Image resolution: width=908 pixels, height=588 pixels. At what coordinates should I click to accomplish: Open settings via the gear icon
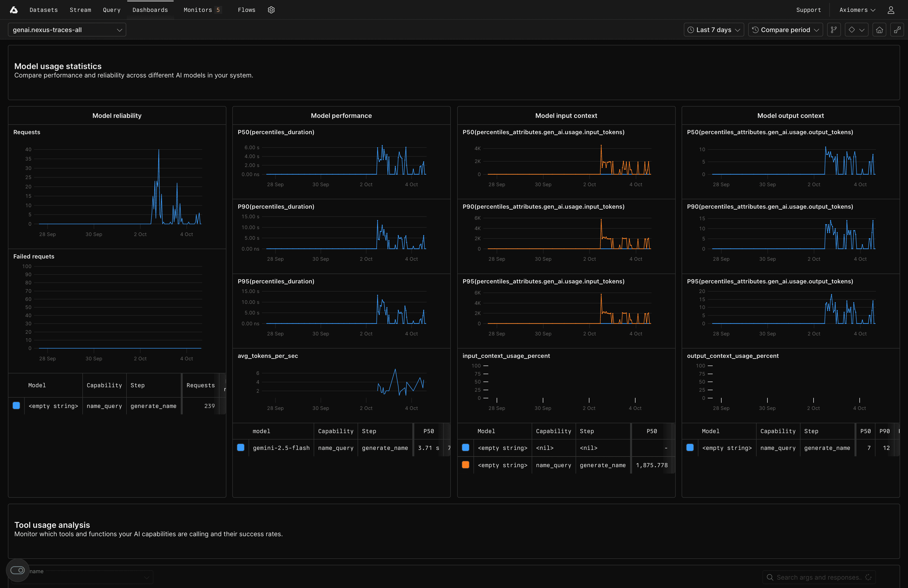[x=271, y=10]
